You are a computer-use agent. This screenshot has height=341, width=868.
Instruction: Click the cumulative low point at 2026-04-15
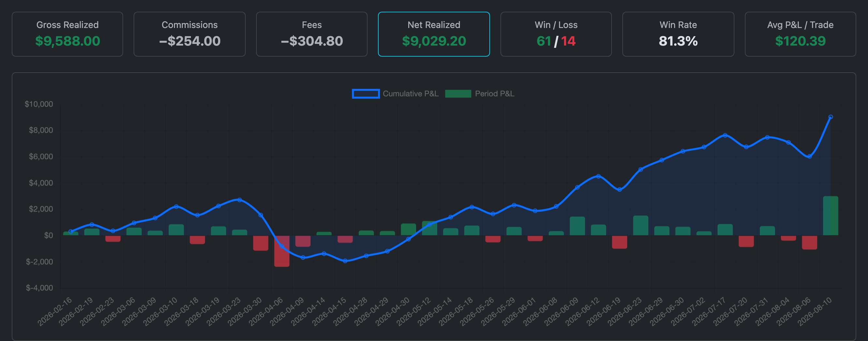point(345,261)
